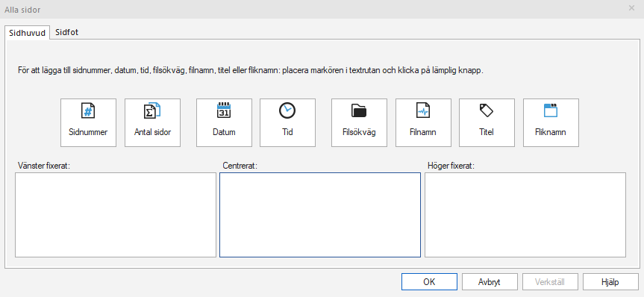
Task: Insert file path via Filsökväg folder icon
Action: pos(360,110)
